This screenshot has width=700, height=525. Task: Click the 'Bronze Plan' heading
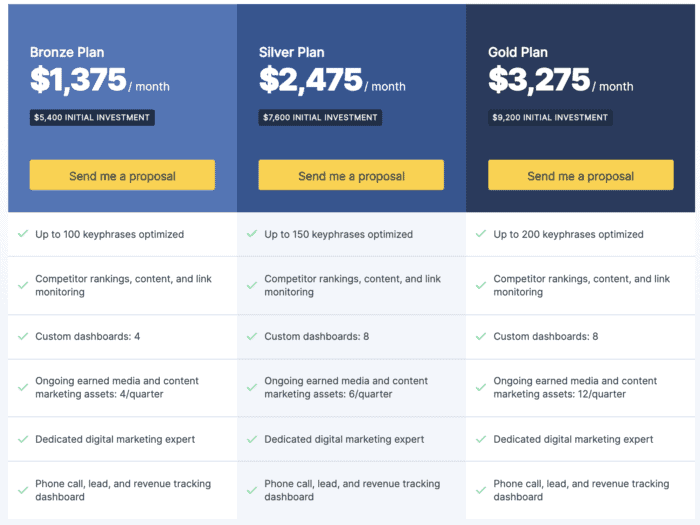coord(67,52)
